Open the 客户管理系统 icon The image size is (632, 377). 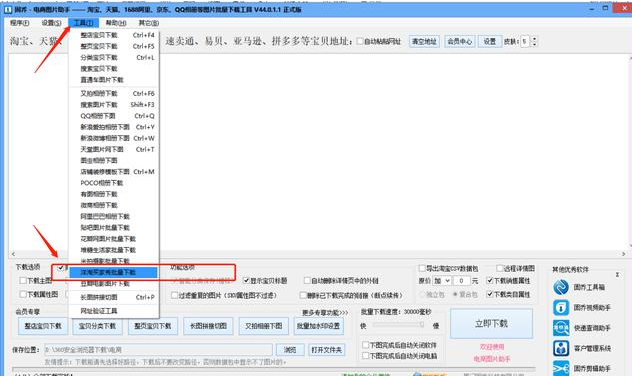[561, 348]
